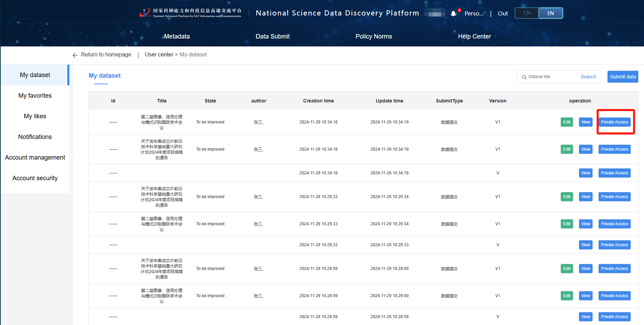Image resolution: width=644 pixels, height=325 pixels.
Task: Open the Data Submit menu
Action: point(272,36)
